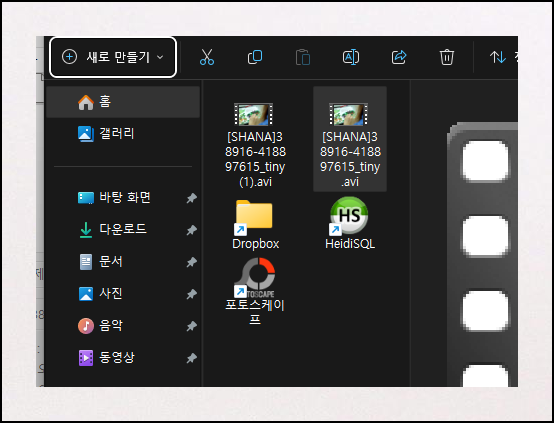Click the pin icon next to 동영상
The image size is (554, 423).
pos(191,358)
